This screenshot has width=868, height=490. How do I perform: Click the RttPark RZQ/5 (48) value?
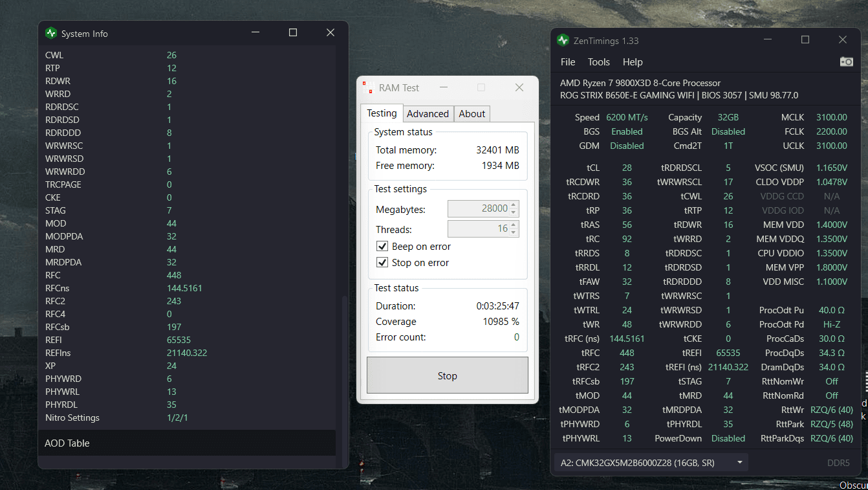tap(832, 424)
